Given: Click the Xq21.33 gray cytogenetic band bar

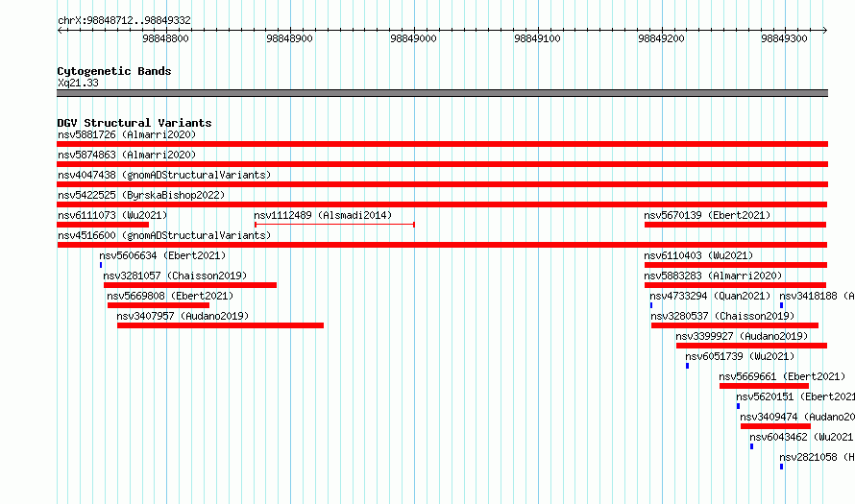Looking at the screenshot, I should [442, 93].
